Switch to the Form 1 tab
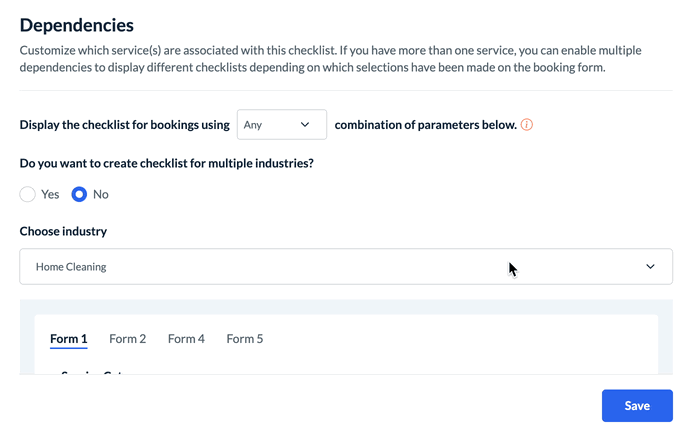The image size is (694, 427). coord(69,339)
